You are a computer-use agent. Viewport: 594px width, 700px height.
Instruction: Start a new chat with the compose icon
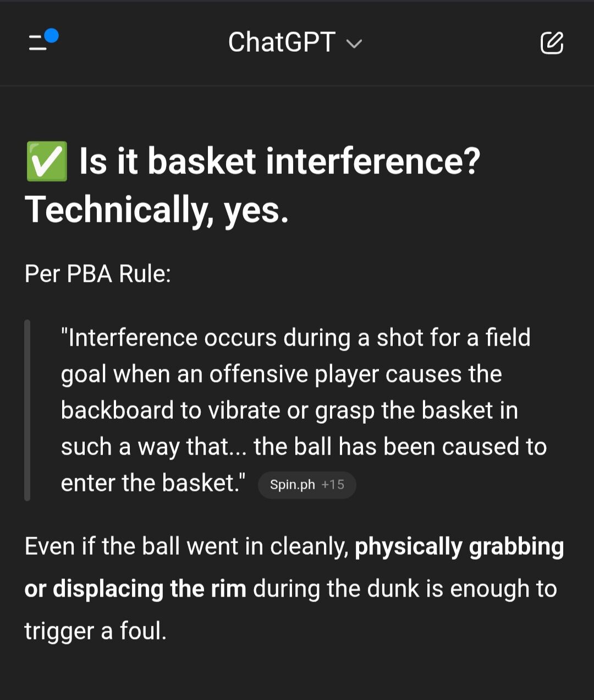552,43
